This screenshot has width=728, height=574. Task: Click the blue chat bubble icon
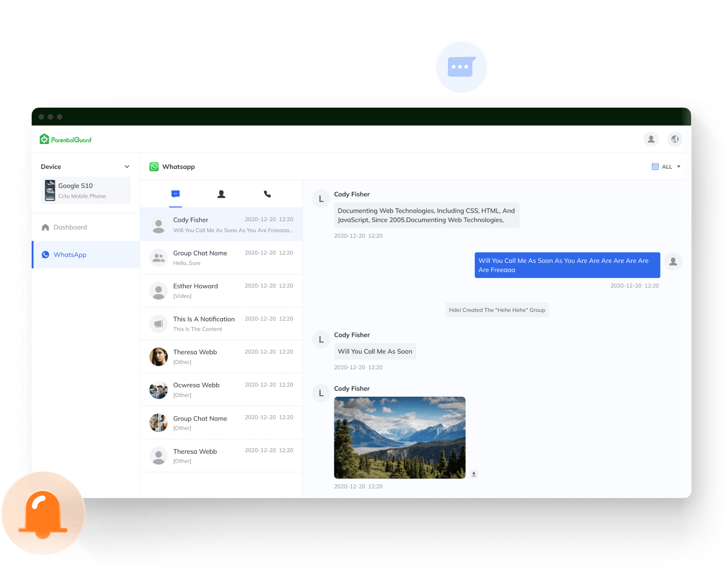[x=461, y=67]
